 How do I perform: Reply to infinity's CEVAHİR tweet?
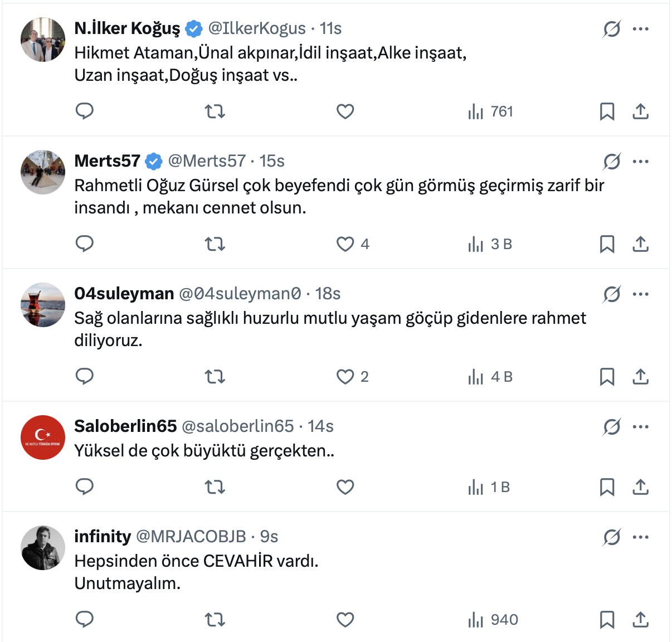tap(85, 620)
